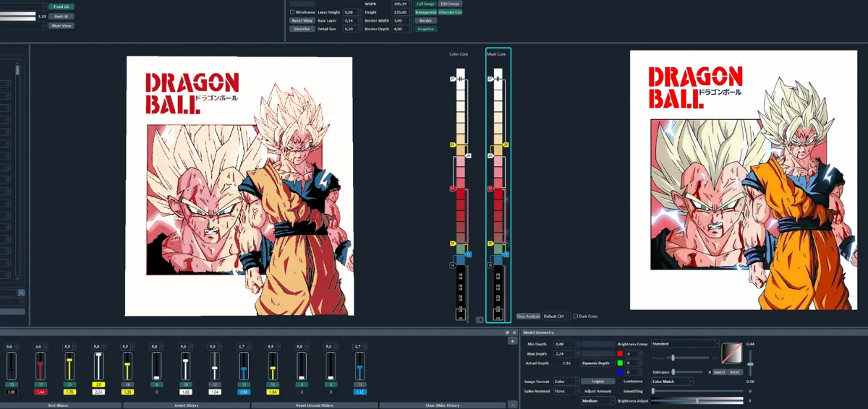Viewport: 868px width, 409px height.
Task: Click the green channel color swatch
Action: tap(620, 363)
